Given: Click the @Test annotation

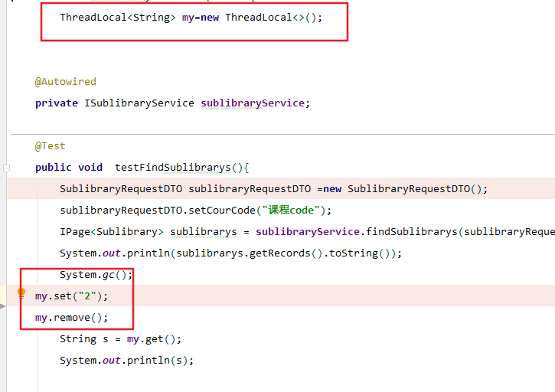Looking at the screenshot, I should coord(51,146).
